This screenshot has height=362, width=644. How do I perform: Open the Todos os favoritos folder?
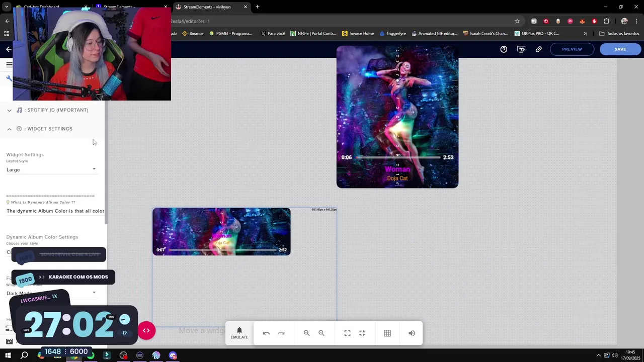(x=619, y=34)
